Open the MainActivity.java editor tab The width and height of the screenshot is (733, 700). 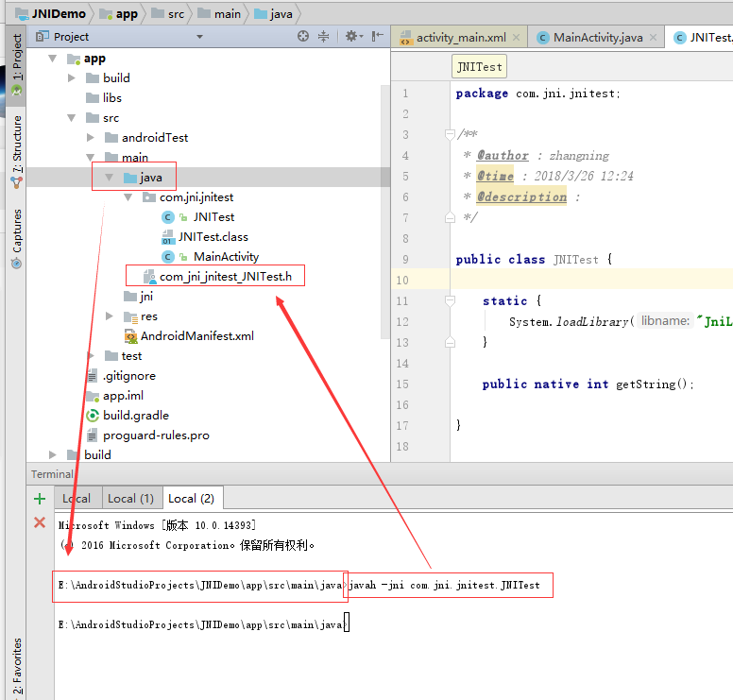pyautogui.click(x=597, y=38)
